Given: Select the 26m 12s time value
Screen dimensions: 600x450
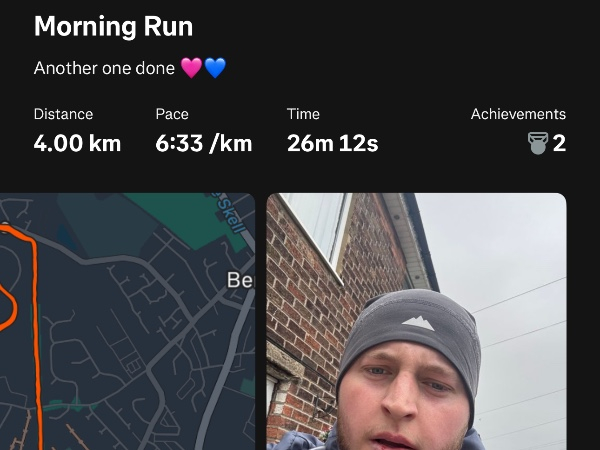Looking at the screenshot, I should coord(333,143).
